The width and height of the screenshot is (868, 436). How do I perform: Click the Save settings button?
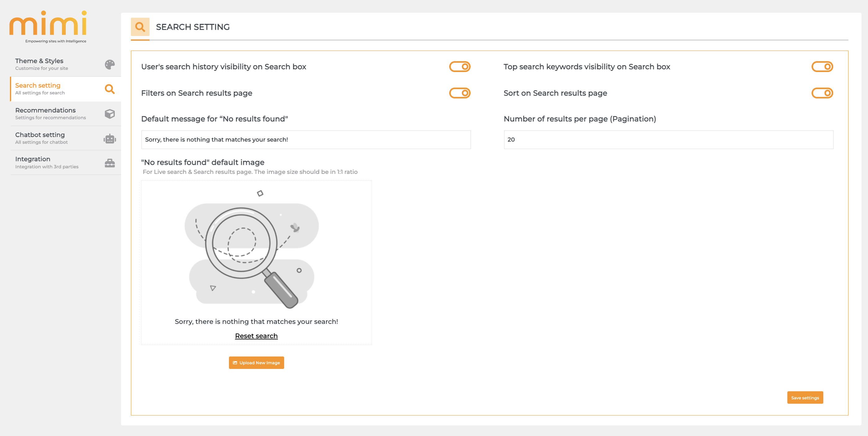(805, 397)
